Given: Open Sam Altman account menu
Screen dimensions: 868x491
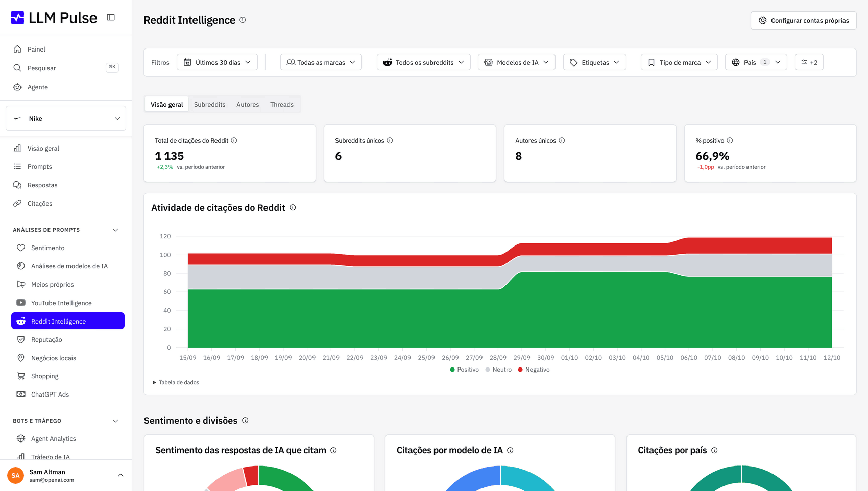Looking at the screenshot, I should (66, 475).
